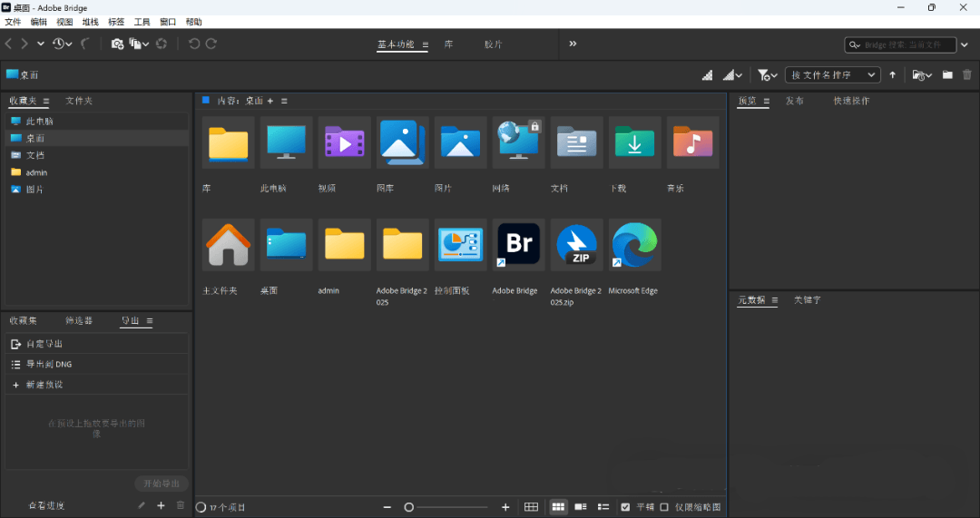The width and height of the screenshot is (980, 518).
Task: Lock thumbnail grid icon
Action: point(531,507)
